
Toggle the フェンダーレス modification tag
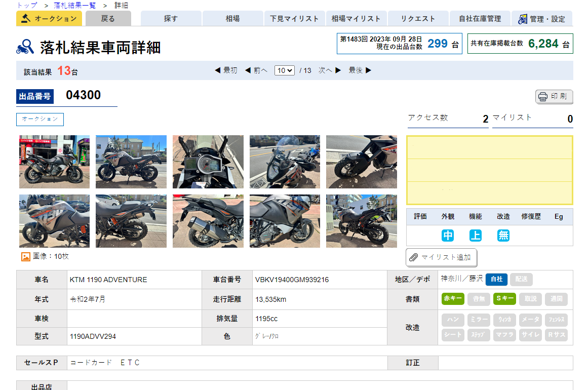tap(556, 320)
